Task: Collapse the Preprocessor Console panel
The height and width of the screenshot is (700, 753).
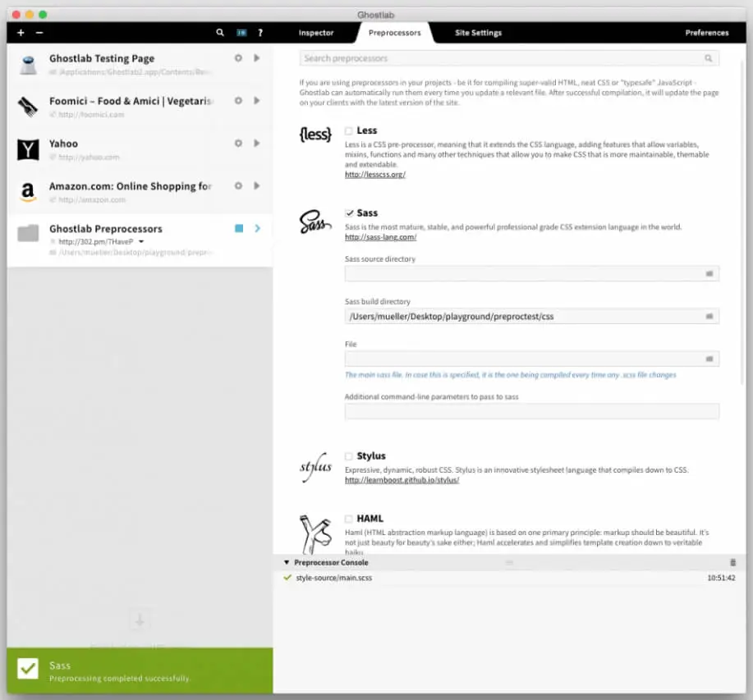Action: [x=287, y=562]
